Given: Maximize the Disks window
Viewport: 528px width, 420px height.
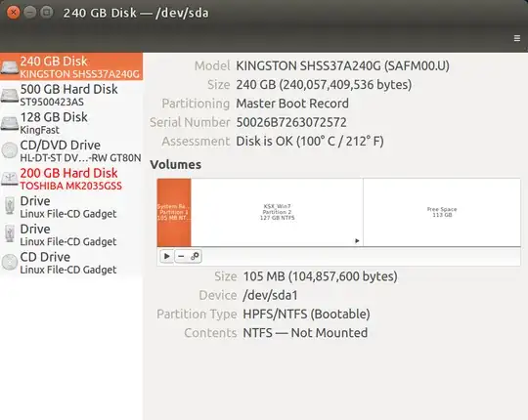Looking at the screenshot, I should [47, 13].
